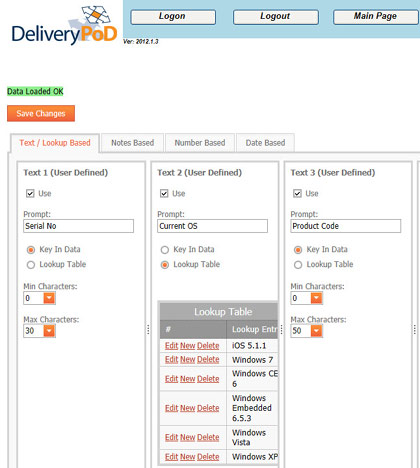Click Delete link for Windows Embedded 6.5.3
420x468 pixels.
(208, 408)
